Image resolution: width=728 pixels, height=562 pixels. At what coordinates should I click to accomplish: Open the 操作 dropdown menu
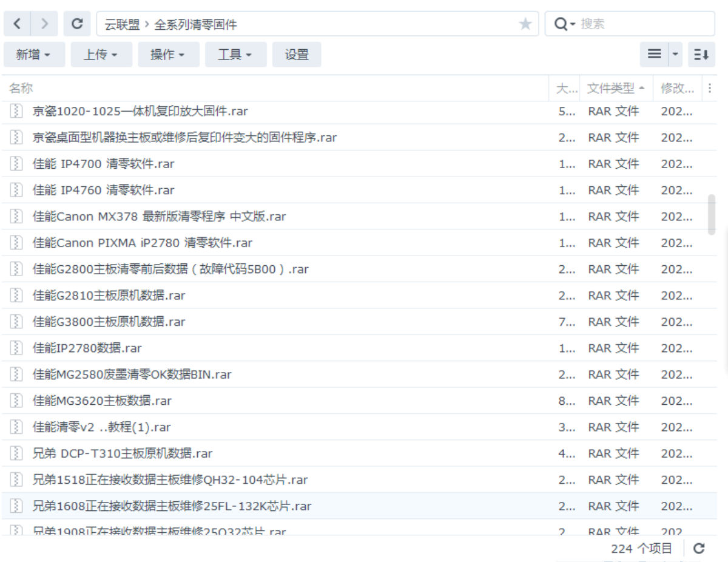[167, 55]
